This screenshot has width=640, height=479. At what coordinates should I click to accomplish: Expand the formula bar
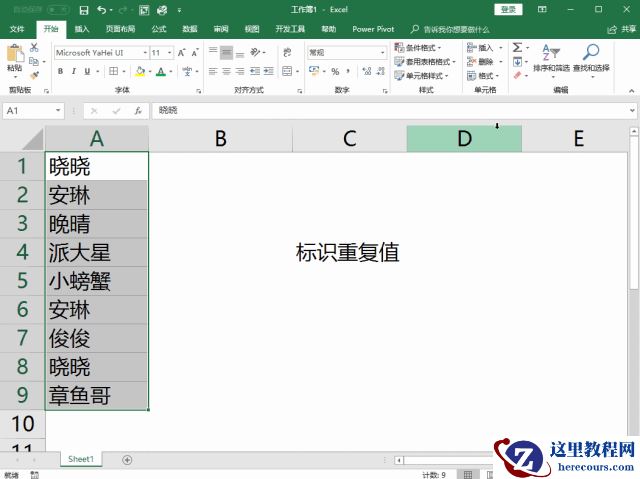[x=632, y=111]
